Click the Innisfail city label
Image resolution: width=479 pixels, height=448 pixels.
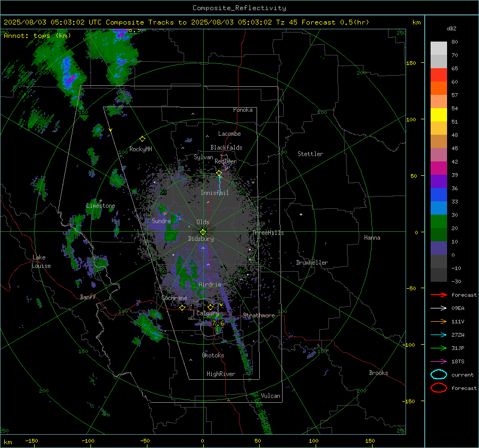[x=214, y=193]
